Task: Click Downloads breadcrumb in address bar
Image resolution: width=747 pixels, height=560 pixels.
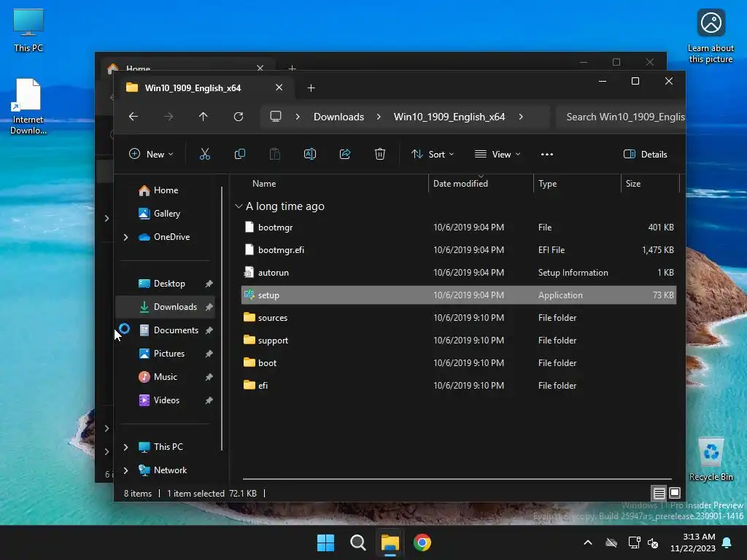Action: pyautogui.click(x=338, y=117)
